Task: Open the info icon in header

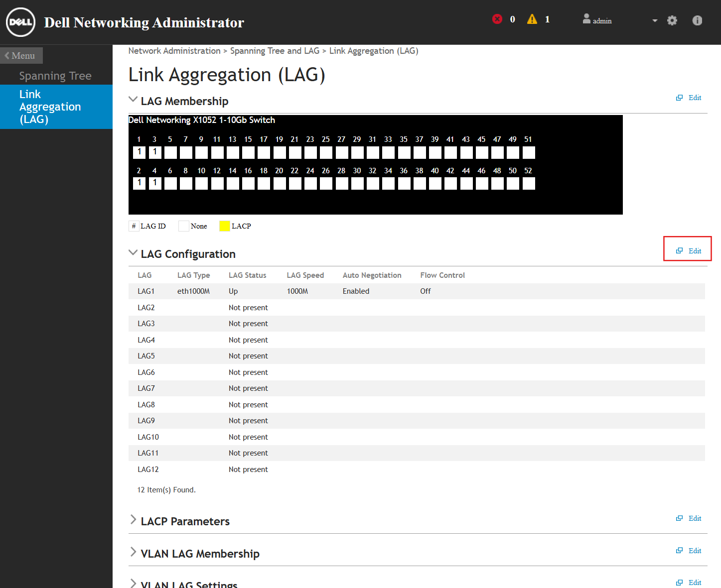Action: [x=697, y=20]
